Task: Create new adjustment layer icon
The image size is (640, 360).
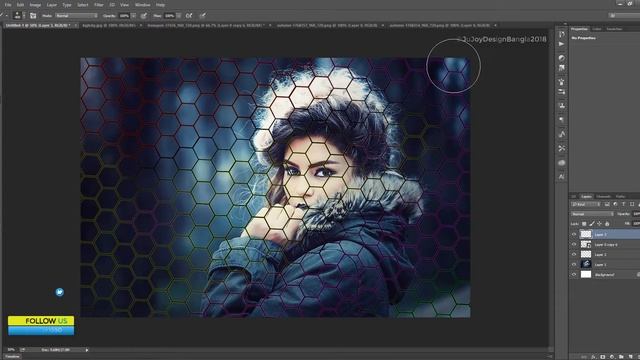Action: coord(612,357)
